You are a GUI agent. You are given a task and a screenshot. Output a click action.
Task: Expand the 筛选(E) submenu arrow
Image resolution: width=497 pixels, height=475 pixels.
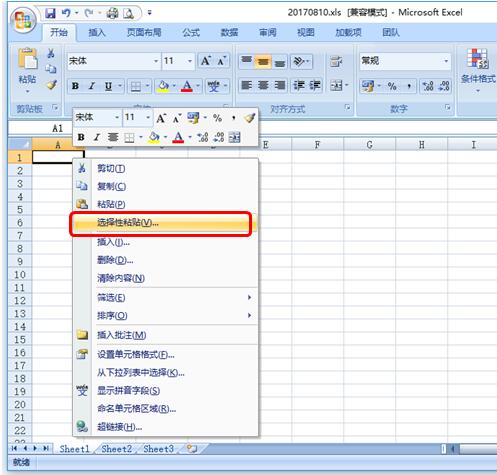[x=249, y=297]
